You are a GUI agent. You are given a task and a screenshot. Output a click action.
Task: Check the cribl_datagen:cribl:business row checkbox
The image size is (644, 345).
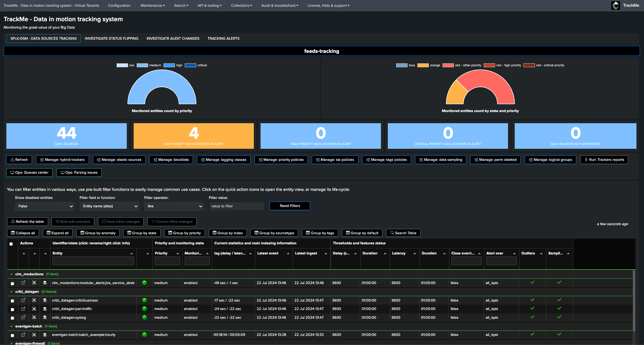12,301
